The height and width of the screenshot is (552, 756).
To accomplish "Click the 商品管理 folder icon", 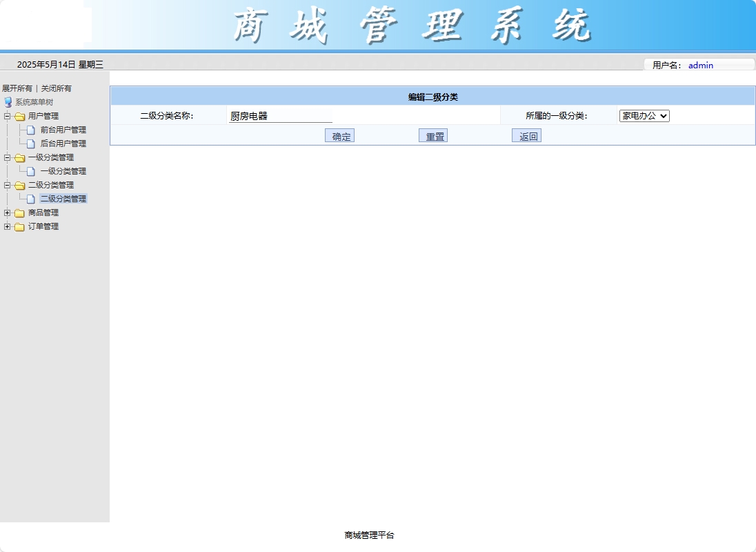I will tap(19, 213).
